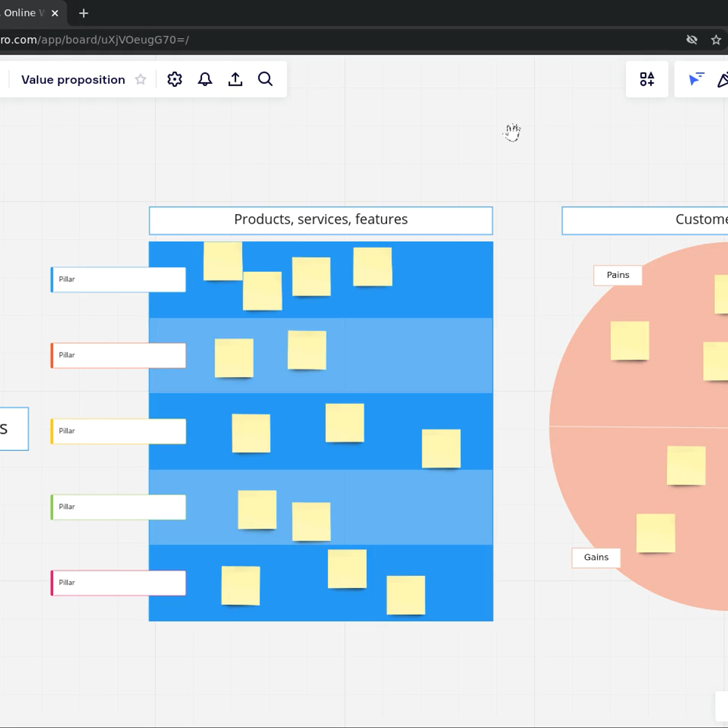Select the Customer header box
The width and height of the screenshot is (728, 728).
click(645, 220)
